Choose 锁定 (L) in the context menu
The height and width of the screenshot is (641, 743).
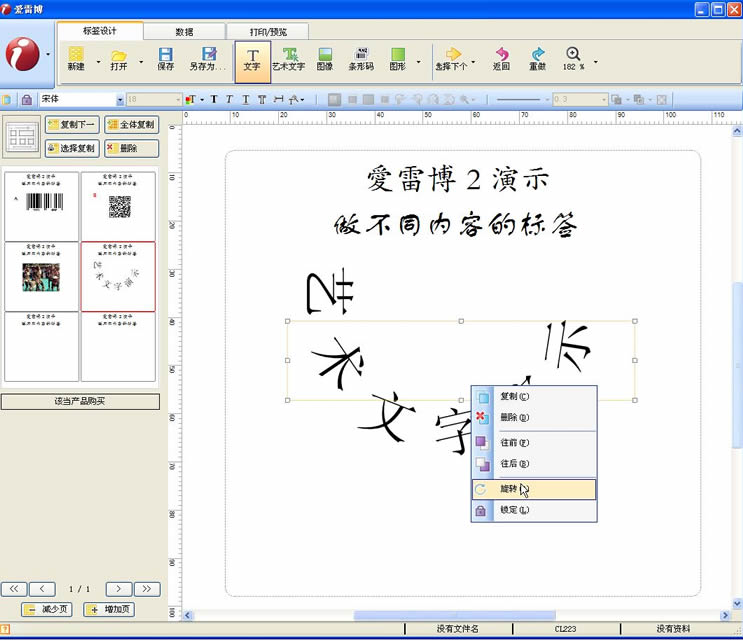(534, 510)
